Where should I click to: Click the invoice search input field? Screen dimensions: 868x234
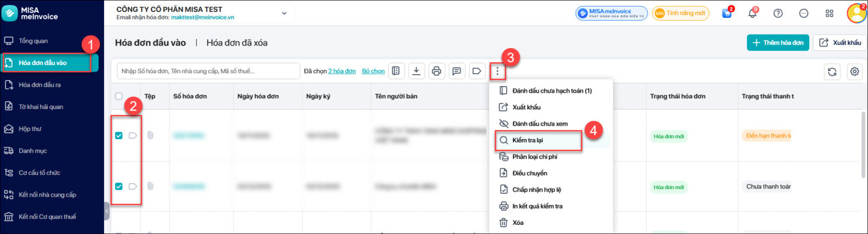click(x=208, y=71)
